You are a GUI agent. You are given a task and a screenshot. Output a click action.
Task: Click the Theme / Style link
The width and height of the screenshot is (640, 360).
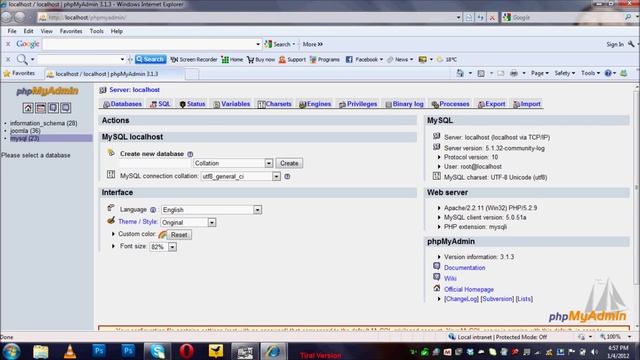[138, 222]
